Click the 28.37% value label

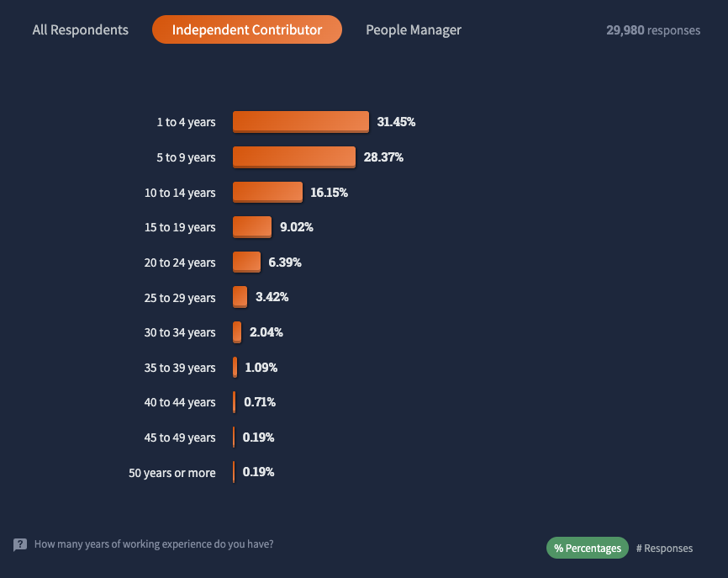click(383, 157)
